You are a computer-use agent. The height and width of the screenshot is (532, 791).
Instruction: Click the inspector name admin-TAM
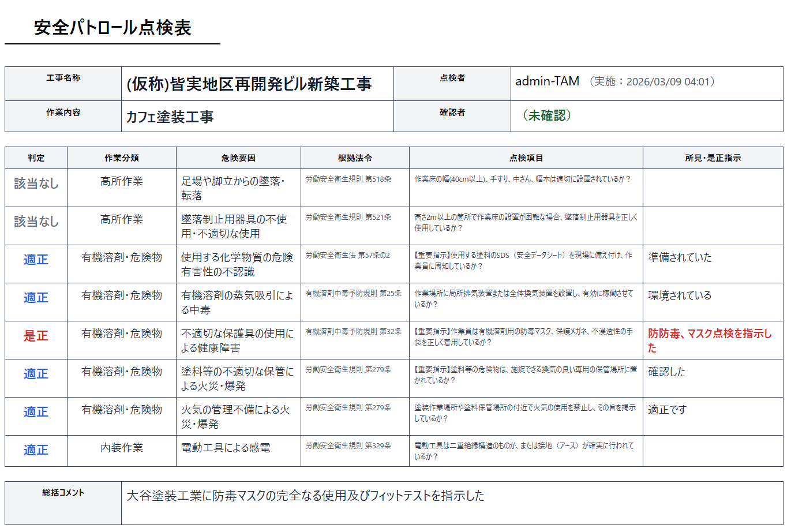pos(547,81)
